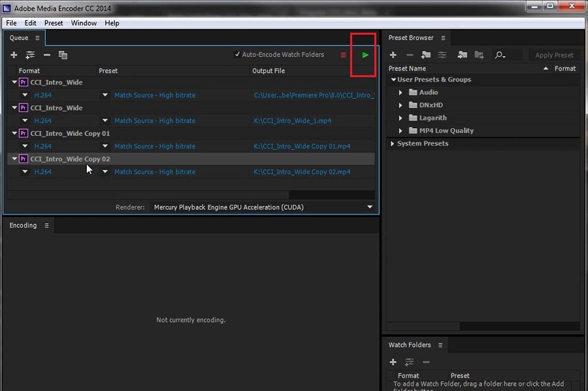Select the Queue tab

coord(19,38)
